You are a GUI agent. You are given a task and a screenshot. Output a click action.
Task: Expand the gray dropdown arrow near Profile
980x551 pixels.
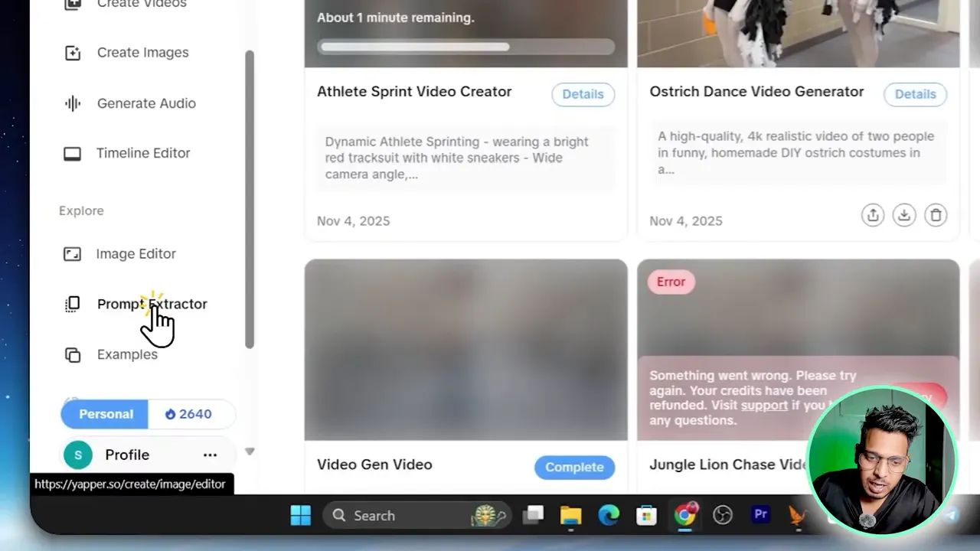pos(250,452)
